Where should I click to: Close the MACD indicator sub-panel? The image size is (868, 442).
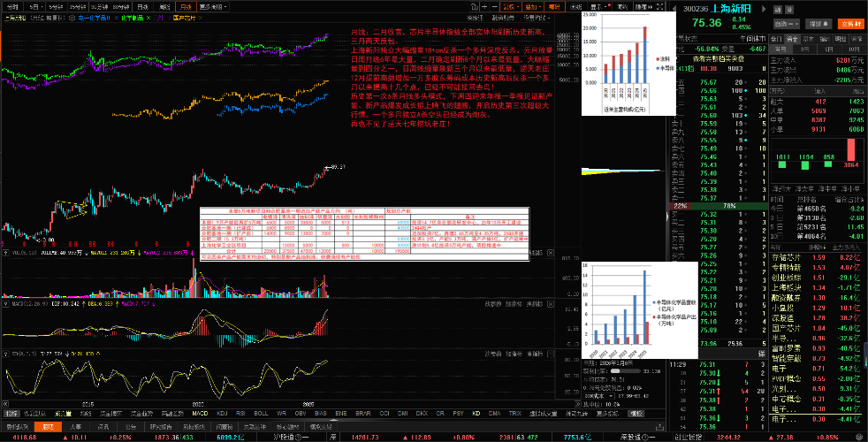551,304
